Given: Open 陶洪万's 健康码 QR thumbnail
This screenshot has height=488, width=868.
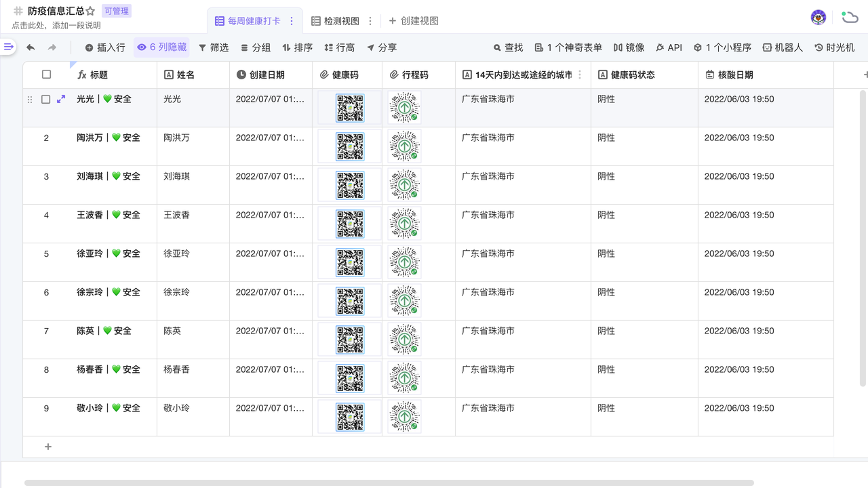Looking at the screenshot, I should tap(350, 146).
